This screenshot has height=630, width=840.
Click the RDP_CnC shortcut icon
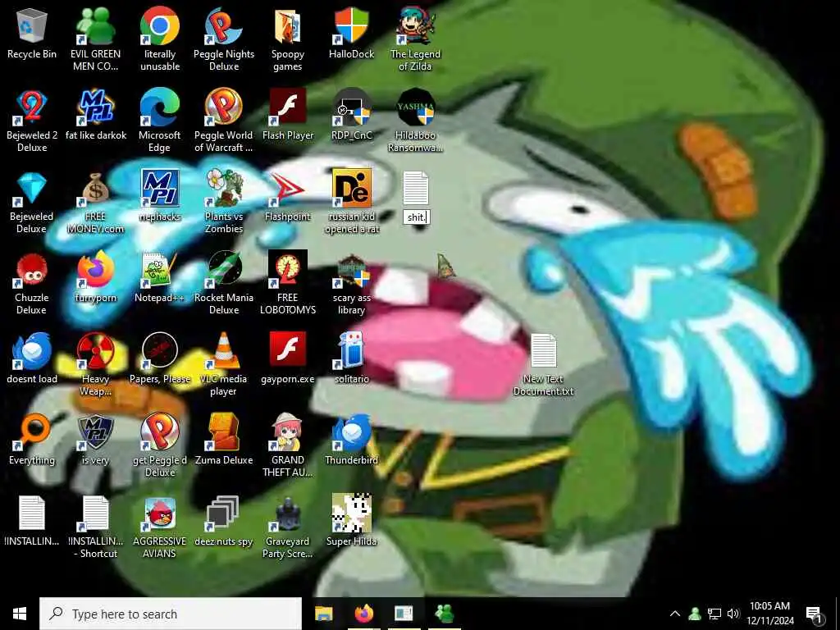tap(351, 107)
